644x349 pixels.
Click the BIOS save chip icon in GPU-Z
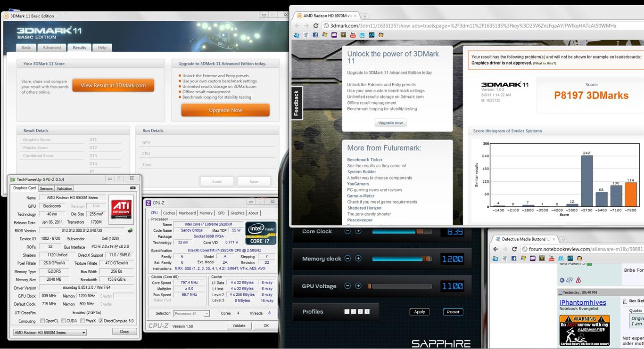pos(130,231)
